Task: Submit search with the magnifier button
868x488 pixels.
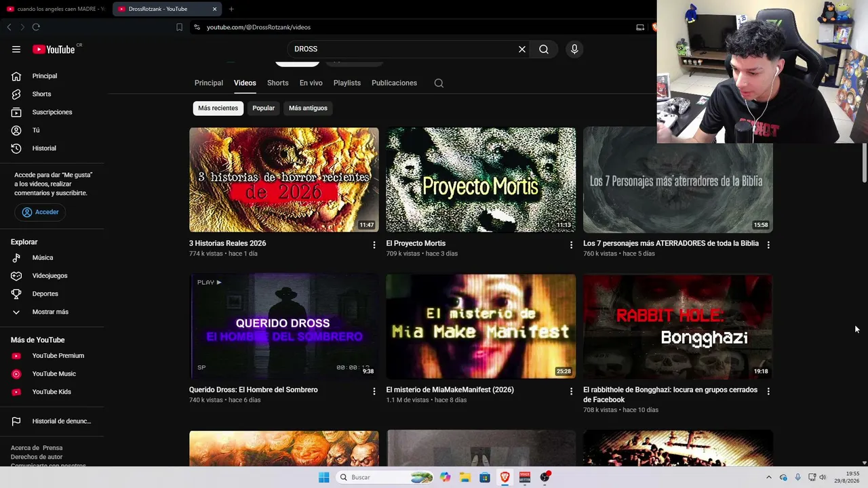Action: click(x=544, y=49)
